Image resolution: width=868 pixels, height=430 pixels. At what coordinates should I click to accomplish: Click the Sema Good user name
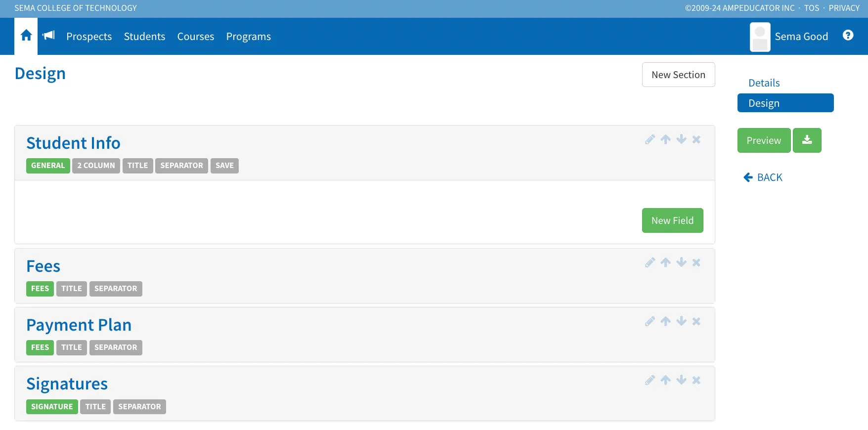tap(801, 37)
